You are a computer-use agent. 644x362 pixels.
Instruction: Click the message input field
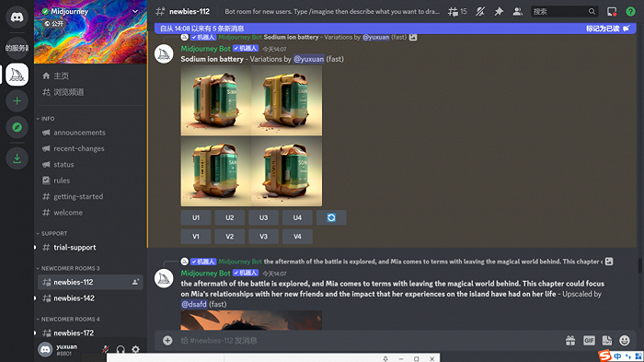pyautogui.click(x=370, y=341)
